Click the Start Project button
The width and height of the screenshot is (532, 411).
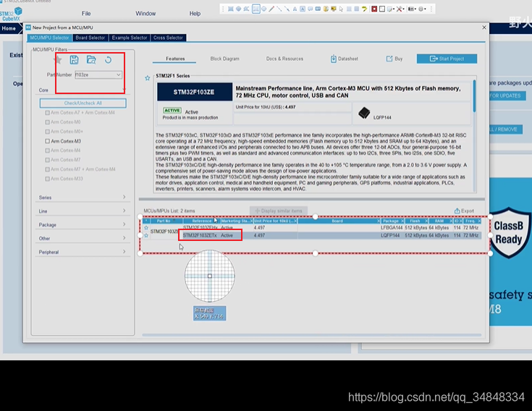click(447, 59)
